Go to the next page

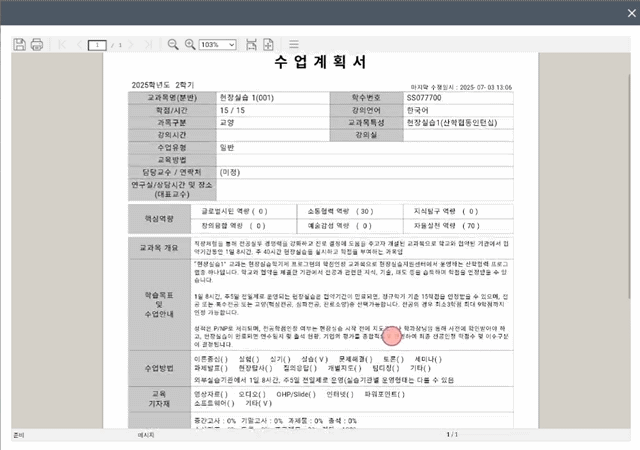click(x=131, y=45)
